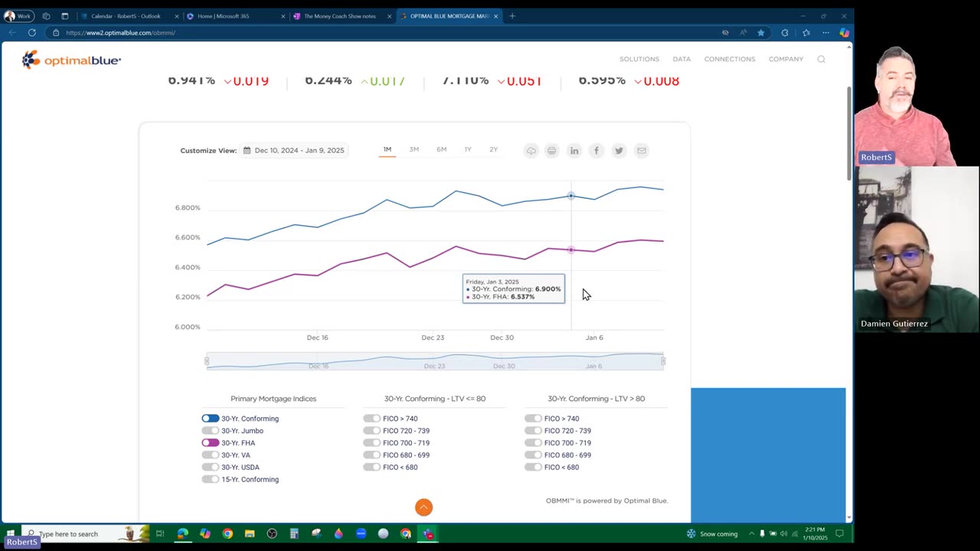Toggle FICO 720 - 739 under LTV <= 80
Screen dimensions: 980x551
point(371,431)
